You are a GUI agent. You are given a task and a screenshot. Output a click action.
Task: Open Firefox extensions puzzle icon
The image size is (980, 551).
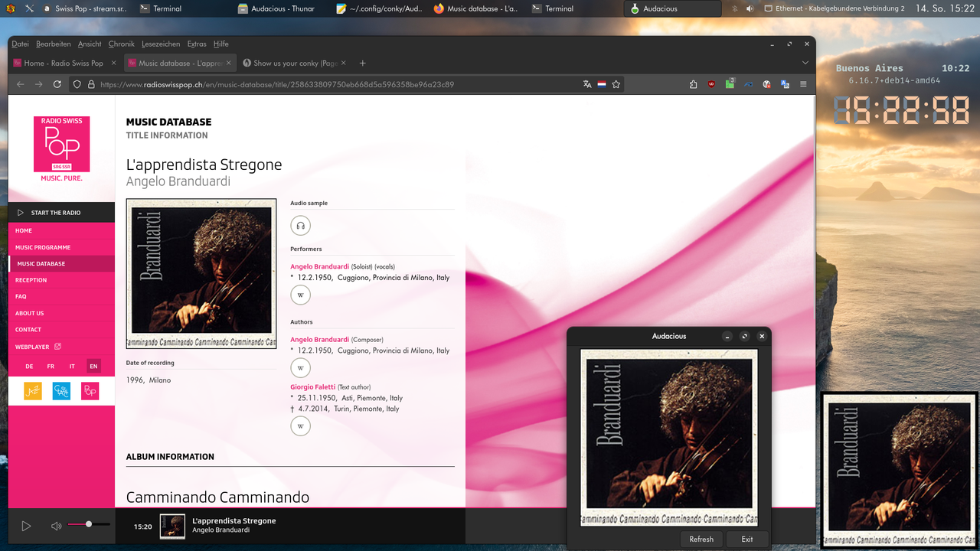pyautogui.click(x=693, y=84)
